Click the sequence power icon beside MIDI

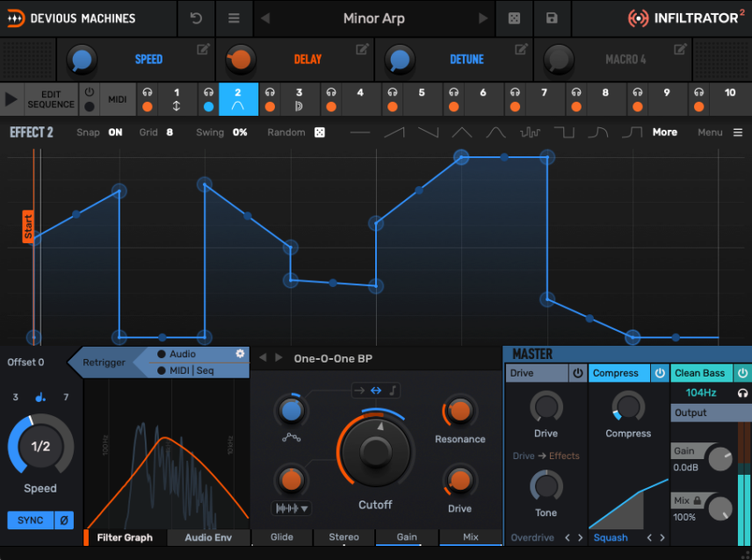point(90,91)
